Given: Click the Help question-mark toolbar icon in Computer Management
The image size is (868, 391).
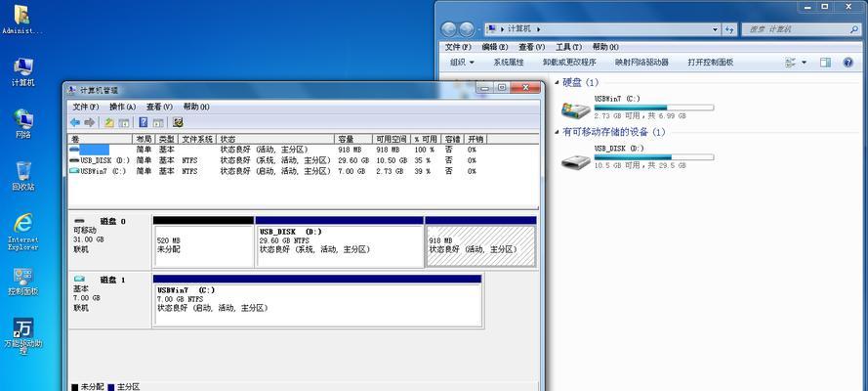Looking at the screenshot, I should tap(143, 122).
